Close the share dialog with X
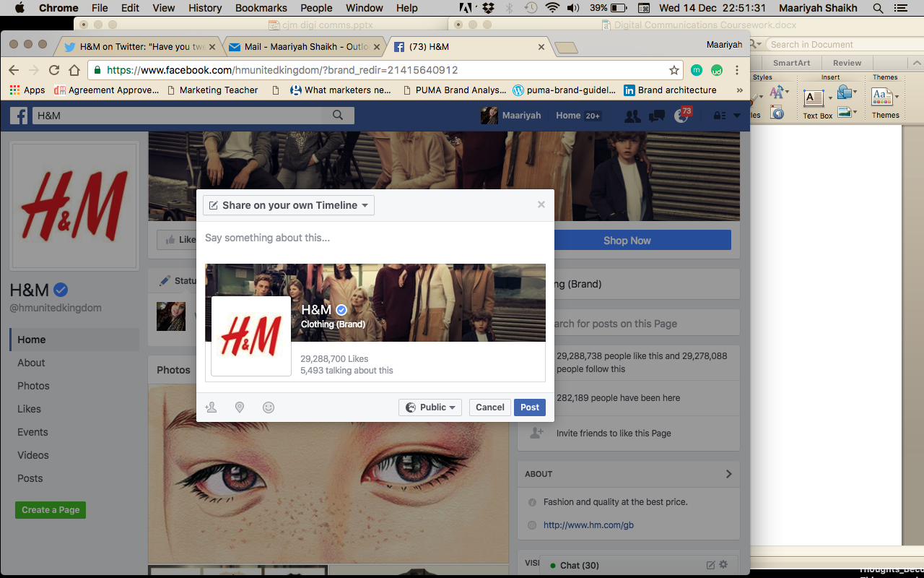924x578 pixels. [x=541, y=204]
